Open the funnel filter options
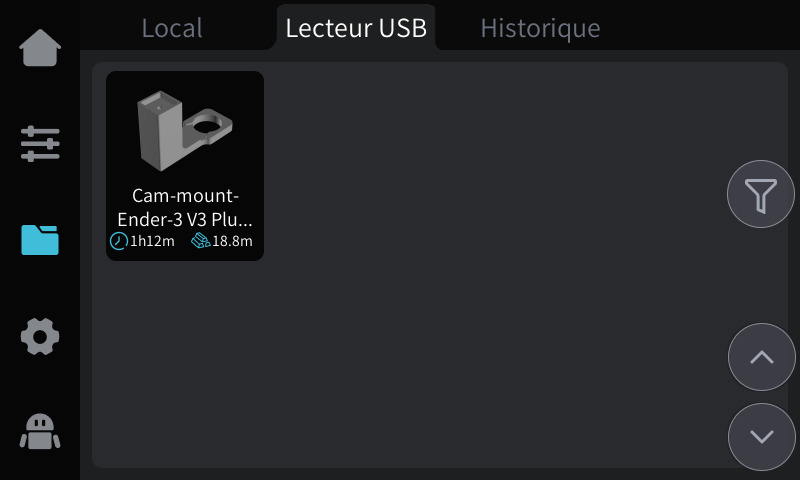The height and width of the screenshot is (480, 800). pyautogui.click(x=761, y=194)
